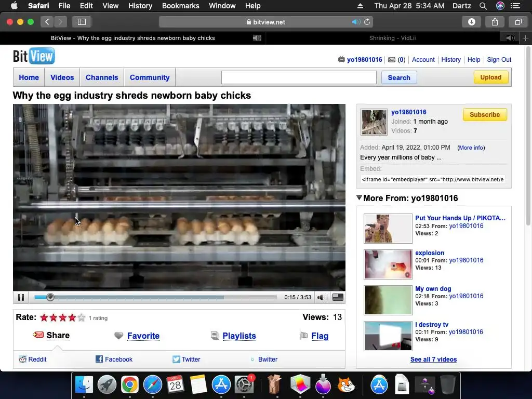Screen dimensions: 532x399
Task: Open the Favorite link
Action: [143, 336]
